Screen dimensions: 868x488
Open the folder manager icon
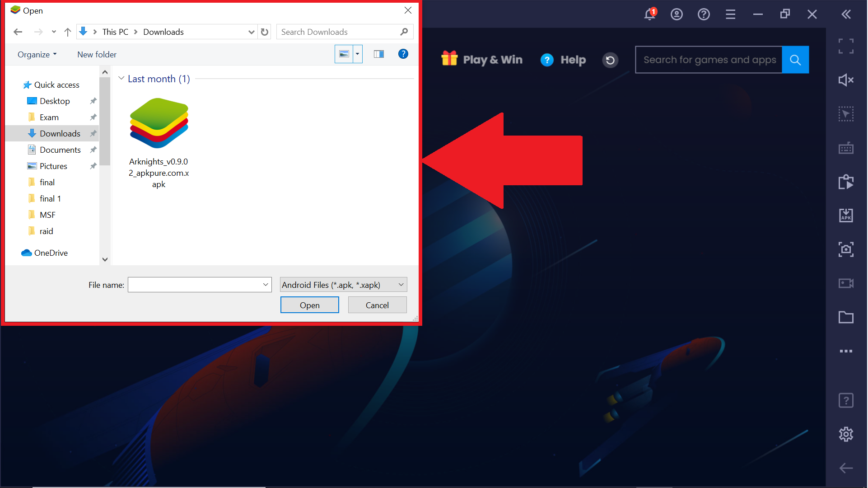(846, 315)
